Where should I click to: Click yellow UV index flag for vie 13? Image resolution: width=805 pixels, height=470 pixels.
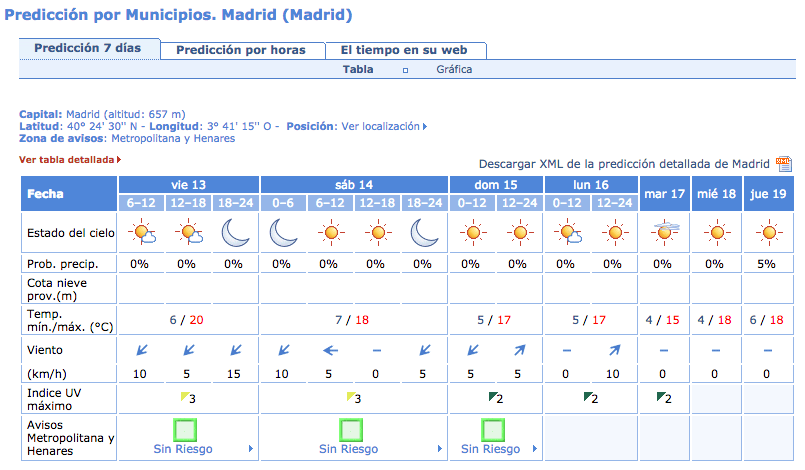pos(185,396)
